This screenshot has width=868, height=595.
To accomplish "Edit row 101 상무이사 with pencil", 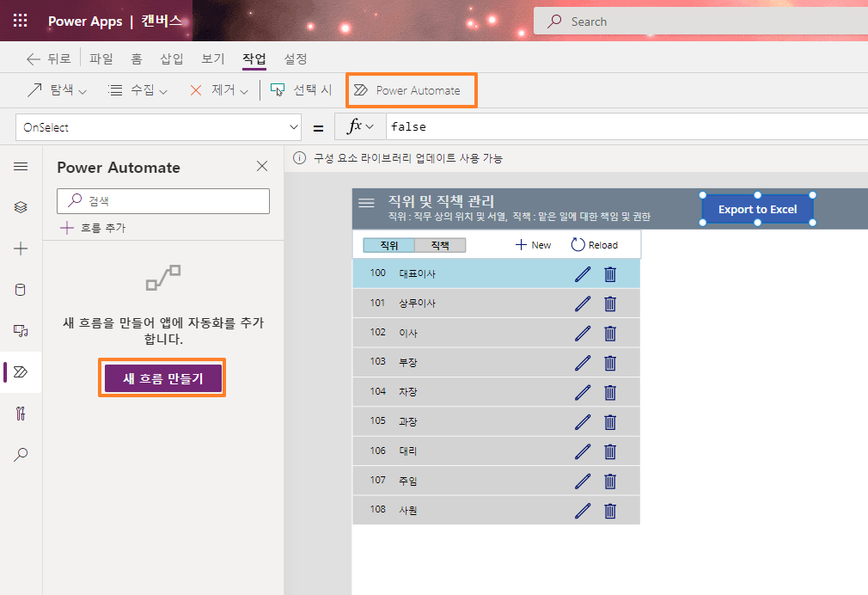I will 583,304.
